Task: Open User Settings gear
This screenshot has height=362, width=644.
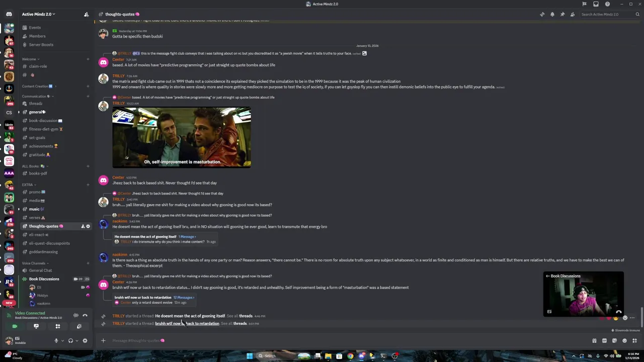Action: pos(85,340)
